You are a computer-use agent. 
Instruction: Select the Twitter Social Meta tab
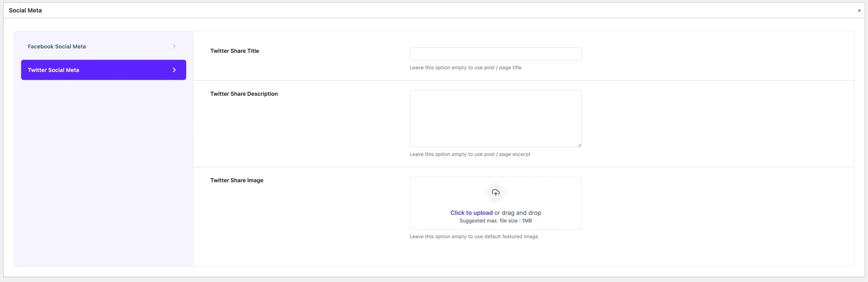pyautogui.click(x=53, y=70)
